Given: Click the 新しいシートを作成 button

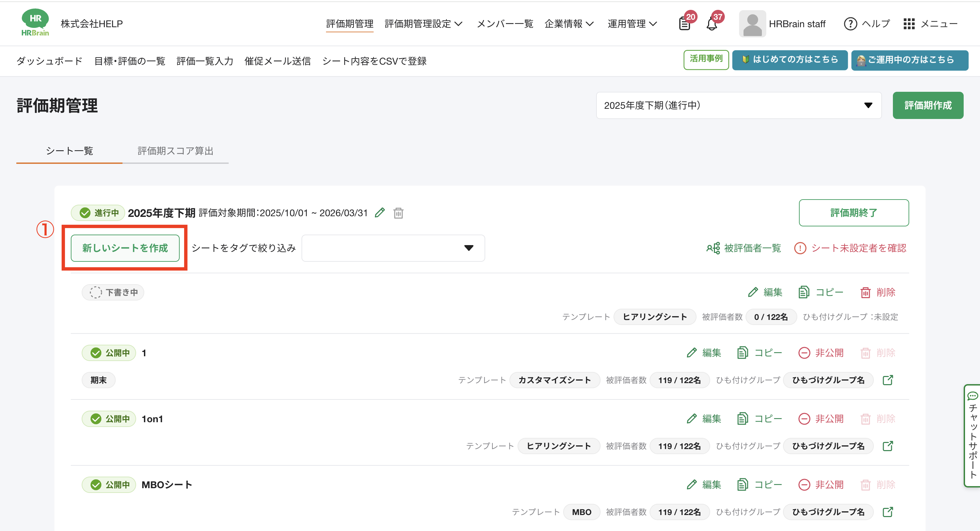Looking at the screenshot, I should (x=125, y=248).
